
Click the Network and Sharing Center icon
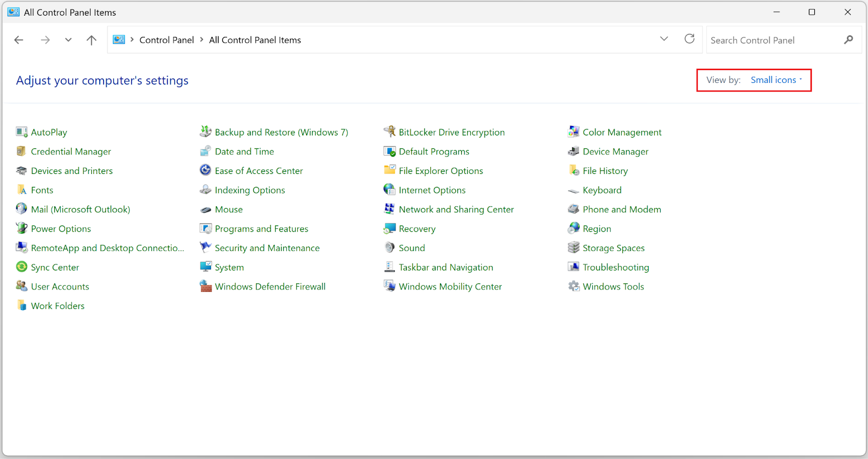click(x=390, y=209)
